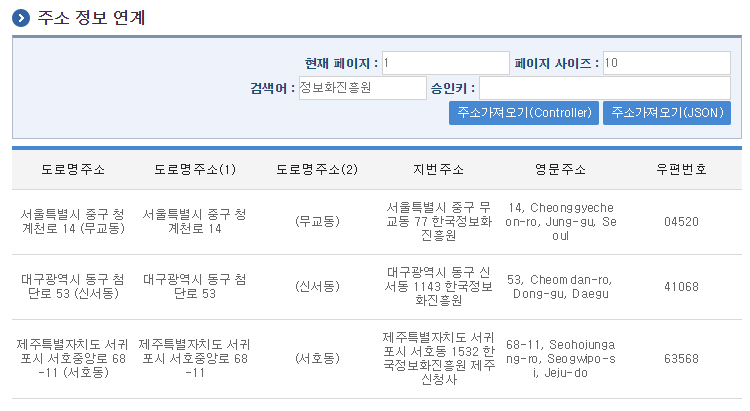This screenshot has height=411, width=750.
Task: Select the Cheomdan-ro Daegu English address
Action: click(x=561, y=287)
